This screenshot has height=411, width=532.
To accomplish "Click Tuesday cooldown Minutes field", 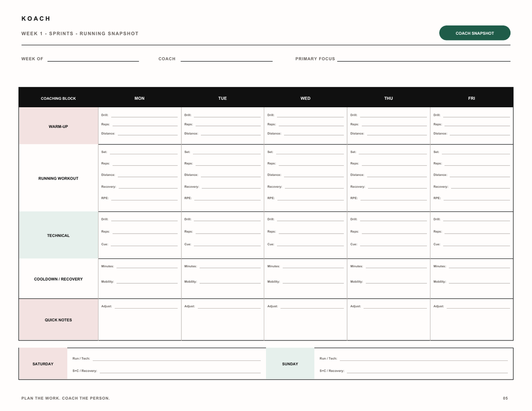I will click(230, 266).
